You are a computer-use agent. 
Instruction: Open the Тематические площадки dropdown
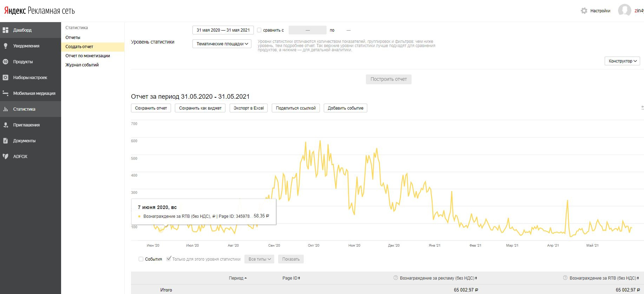222,44
